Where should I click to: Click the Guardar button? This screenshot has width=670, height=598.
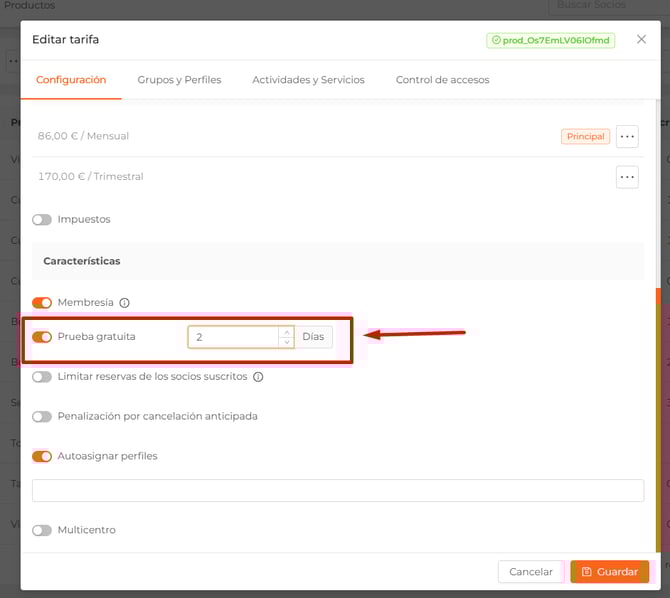[x=609, y=572]
